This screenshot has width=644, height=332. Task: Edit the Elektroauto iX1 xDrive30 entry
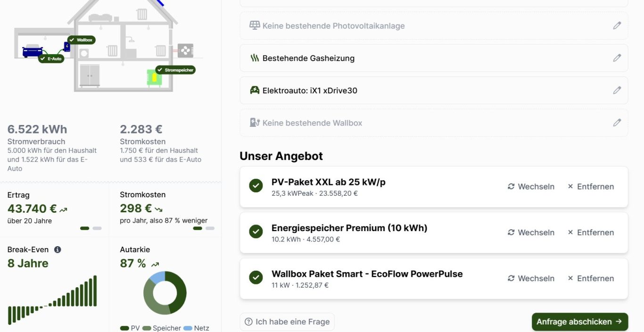pyautogui.click(x=617, y=90)
